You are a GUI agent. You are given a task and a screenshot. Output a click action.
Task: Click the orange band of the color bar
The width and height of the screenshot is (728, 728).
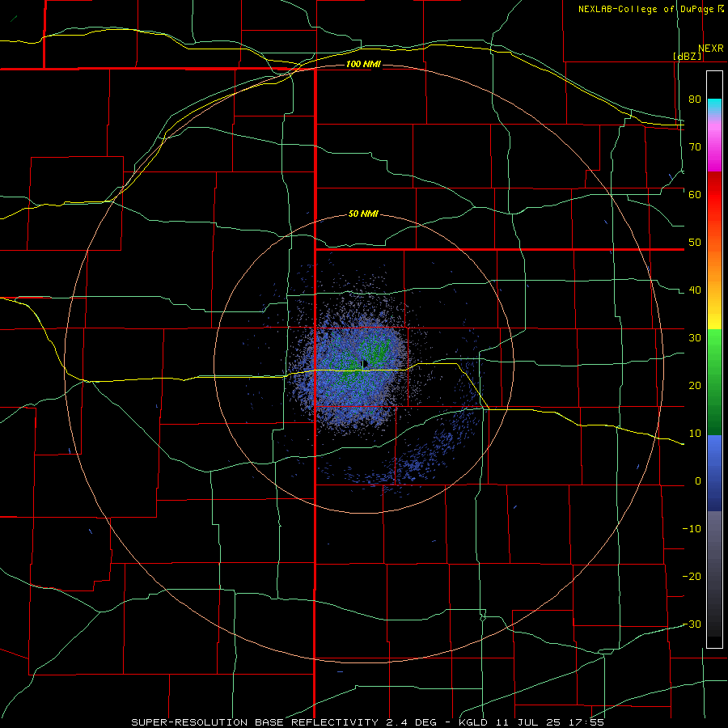(x=714, y=265)
